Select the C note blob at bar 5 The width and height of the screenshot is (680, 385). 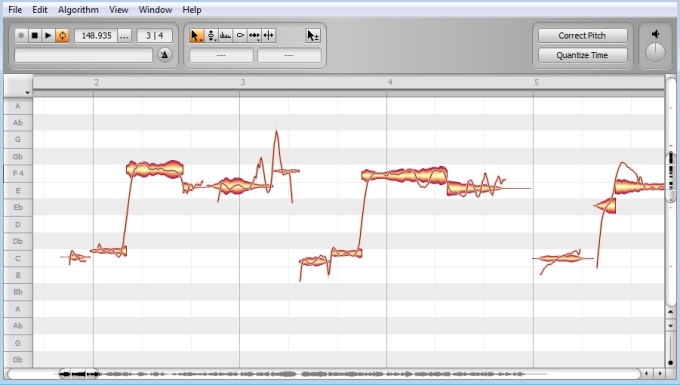click(562, 258)
